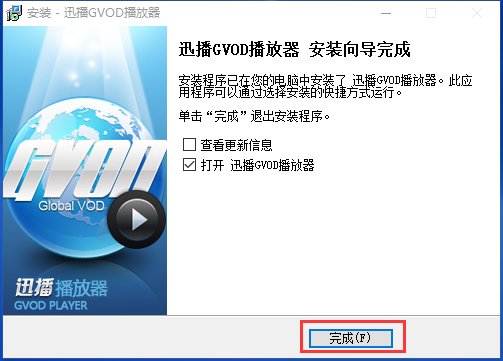Click the disabled maximize window button
This screenshot has height=361, width=503.
pyautogui.click(x=431, y=13)
